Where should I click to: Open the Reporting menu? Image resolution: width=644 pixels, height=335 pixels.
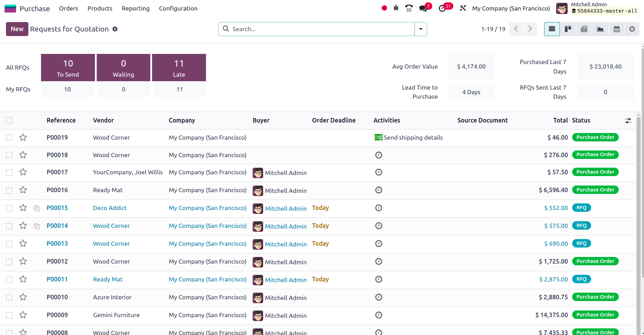point(136,8)
